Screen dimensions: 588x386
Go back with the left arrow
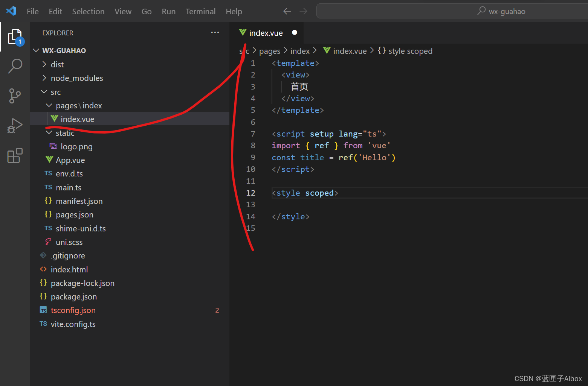(x=287, y=11)
